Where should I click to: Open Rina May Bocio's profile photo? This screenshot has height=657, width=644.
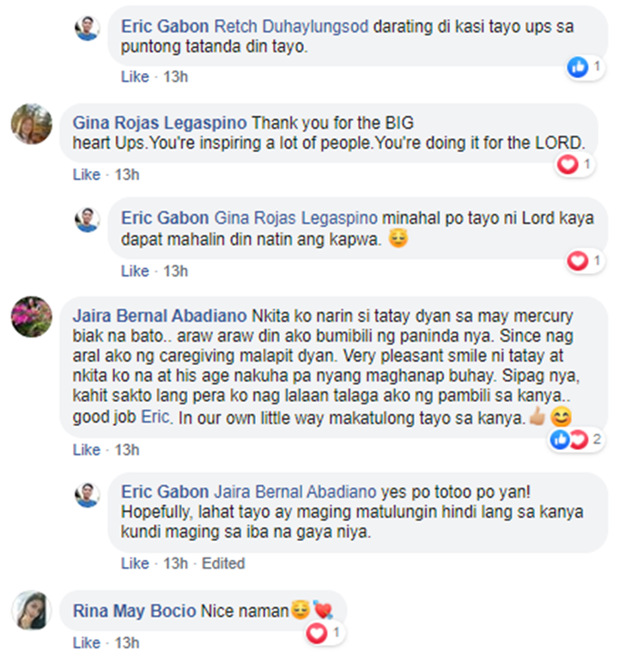[x=32, y=610]
